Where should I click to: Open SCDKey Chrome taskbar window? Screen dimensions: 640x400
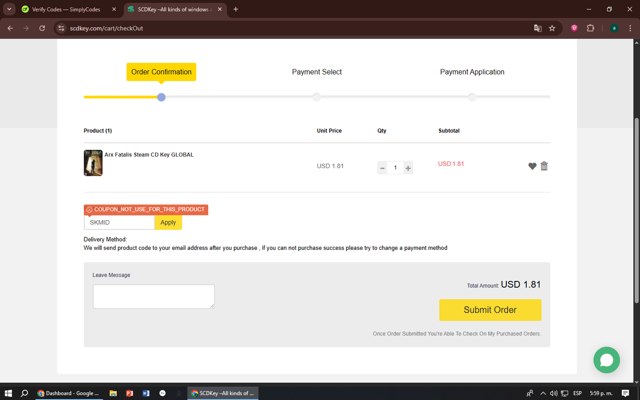pyautogui.click(x=223, y=393)
